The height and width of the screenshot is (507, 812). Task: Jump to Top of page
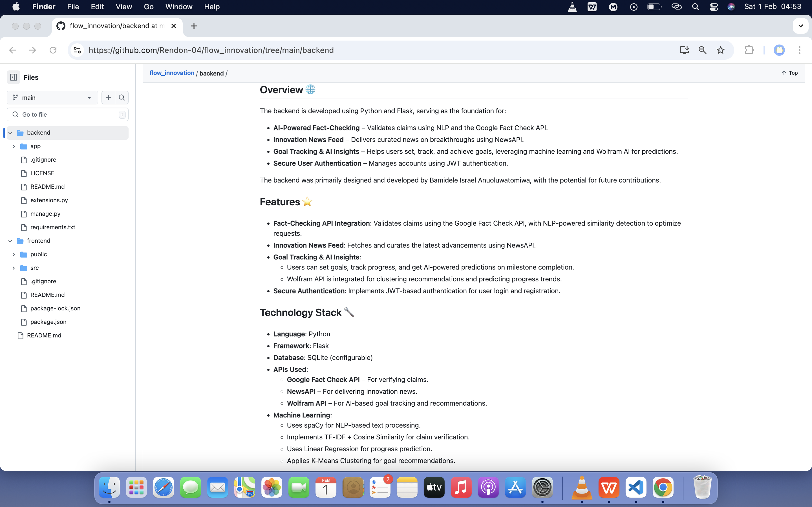click(x=789, y=73)
